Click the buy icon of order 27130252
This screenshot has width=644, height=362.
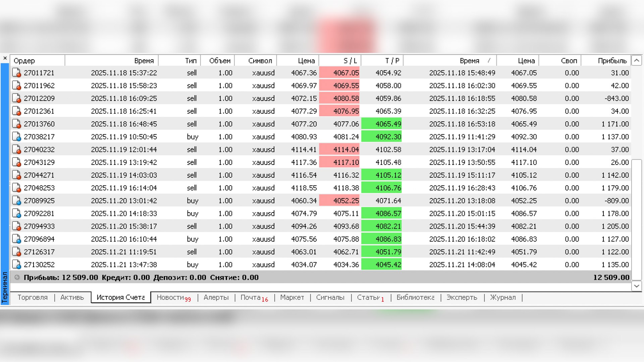[x=17, y=264]
